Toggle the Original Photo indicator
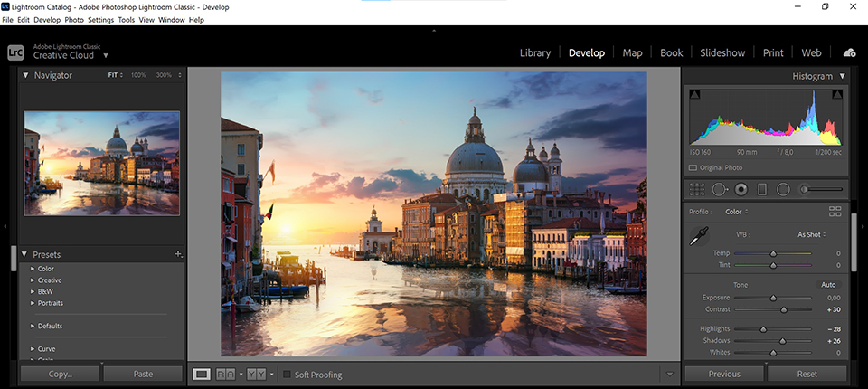The height and width of the screenshot is (389, 868). (x=693, y=167)
